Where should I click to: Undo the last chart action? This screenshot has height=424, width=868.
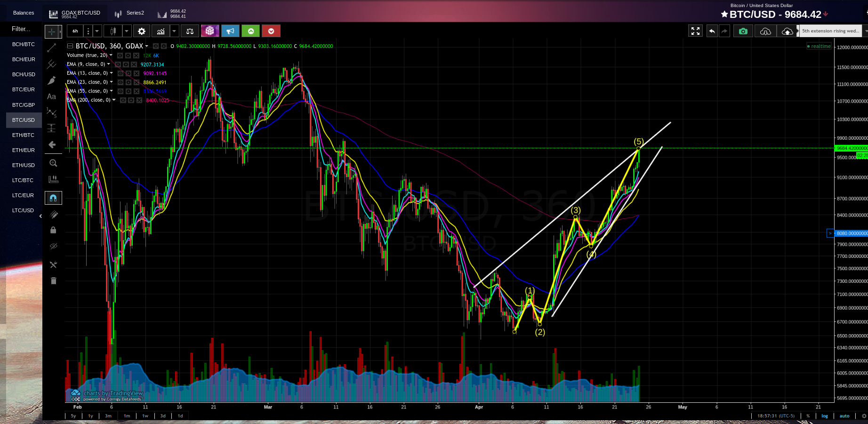coord(712,31)
